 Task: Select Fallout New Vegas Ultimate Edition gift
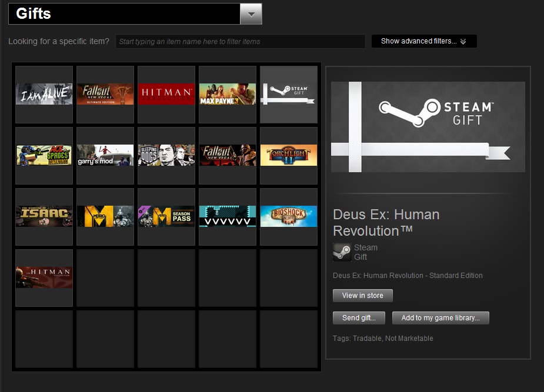click(x=105, y=94)
